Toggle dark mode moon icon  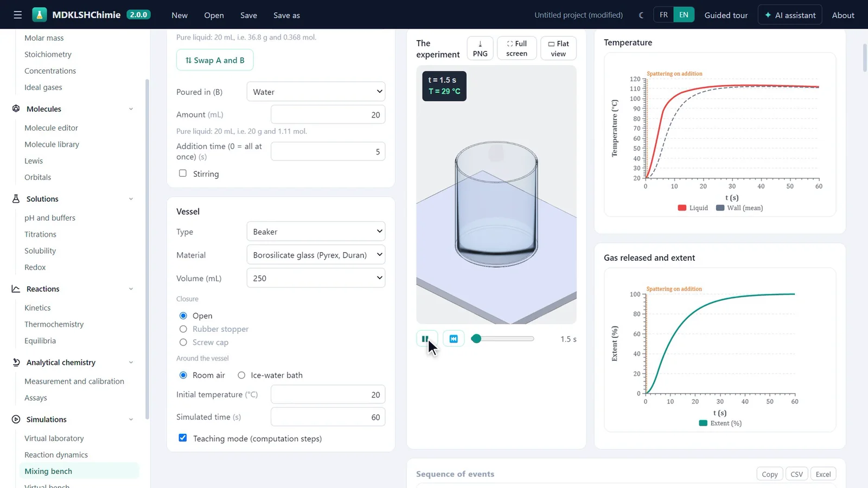point(641,15)
